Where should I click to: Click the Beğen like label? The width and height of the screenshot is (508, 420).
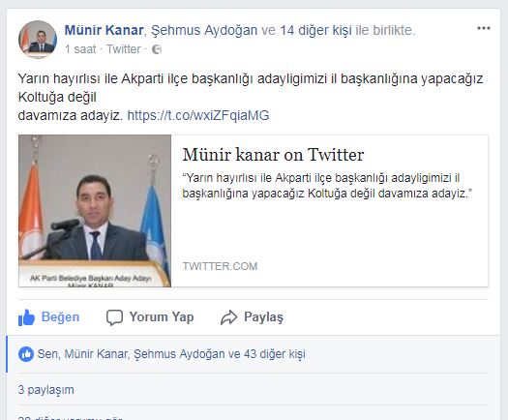[60, 317]
